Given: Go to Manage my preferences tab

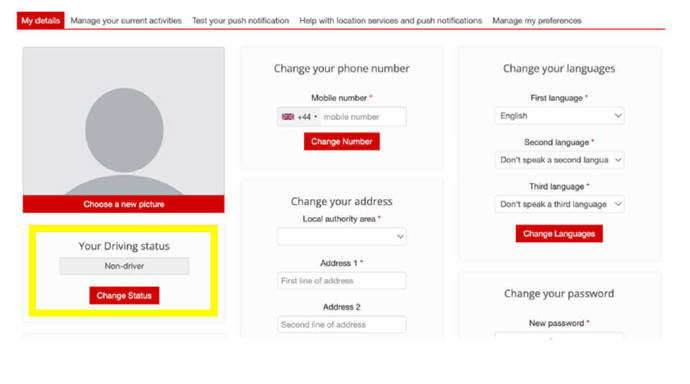Looking at the screenshot, I should (x=536, y=21).
